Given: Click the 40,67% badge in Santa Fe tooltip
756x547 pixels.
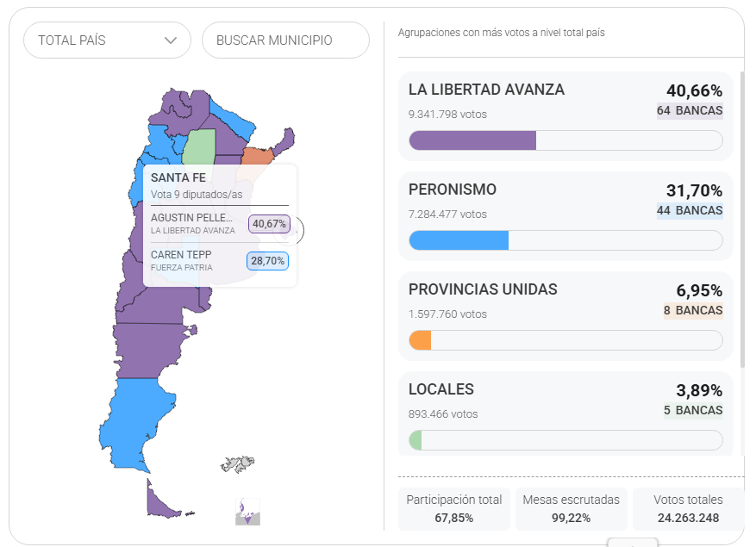Looking at the screenshot, I should [268, 225].
